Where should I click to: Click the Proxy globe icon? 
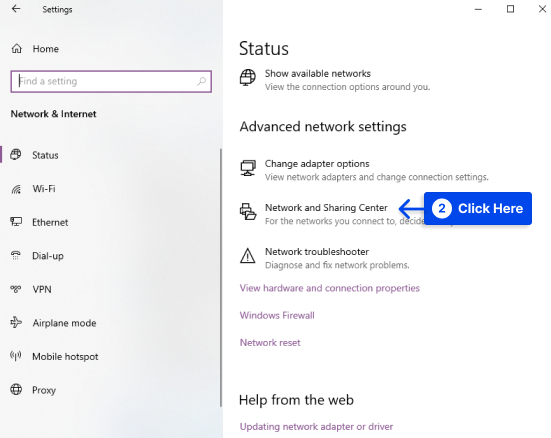[x=16, y=389]
